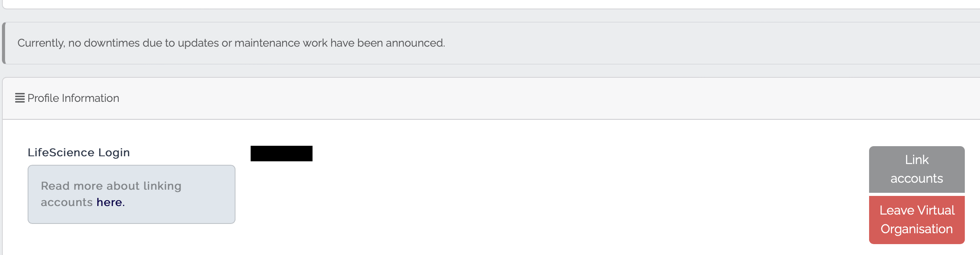Click the LifeScience Login label
980x255 pixels.
[79, 152]
